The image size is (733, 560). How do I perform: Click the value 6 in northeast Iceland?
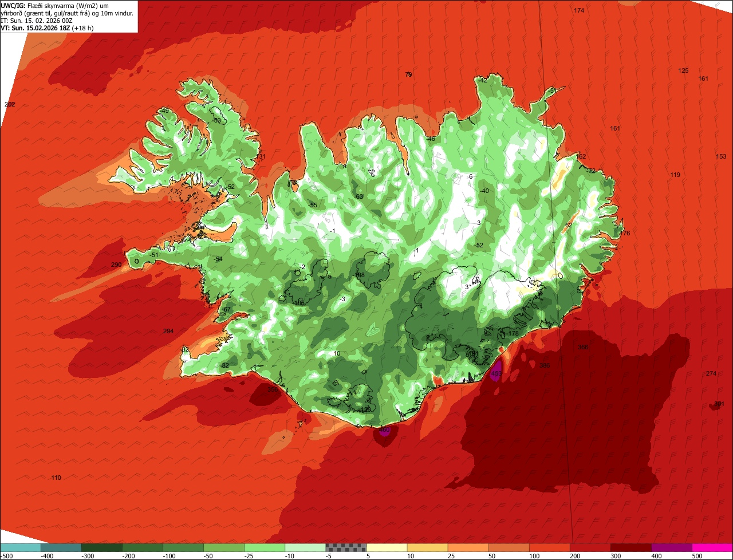coord(471,176)
